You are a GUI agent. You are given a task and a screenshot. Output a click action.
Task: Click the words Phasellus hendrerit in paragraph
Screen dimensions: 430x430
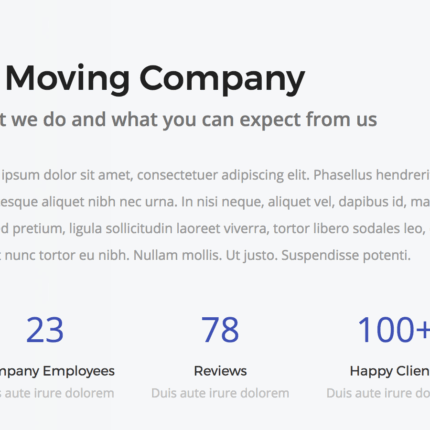point(372,175)
